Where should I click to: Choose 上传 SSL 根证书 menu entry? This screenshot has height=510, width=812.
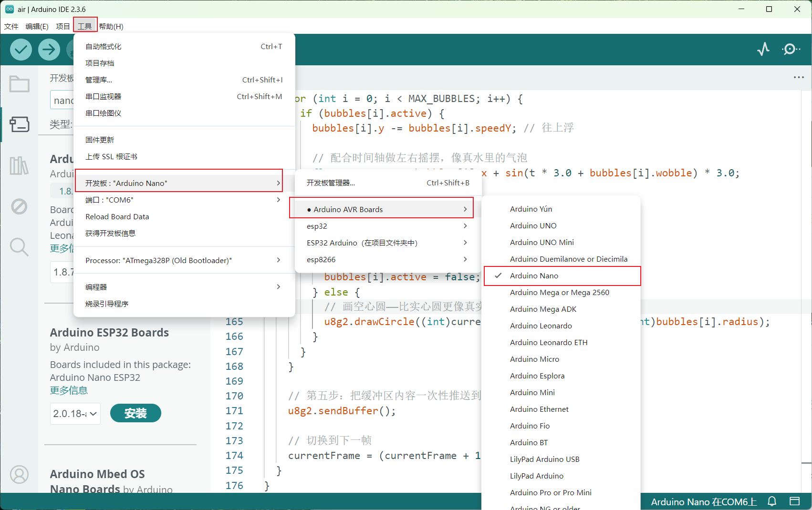coord(184,156)
